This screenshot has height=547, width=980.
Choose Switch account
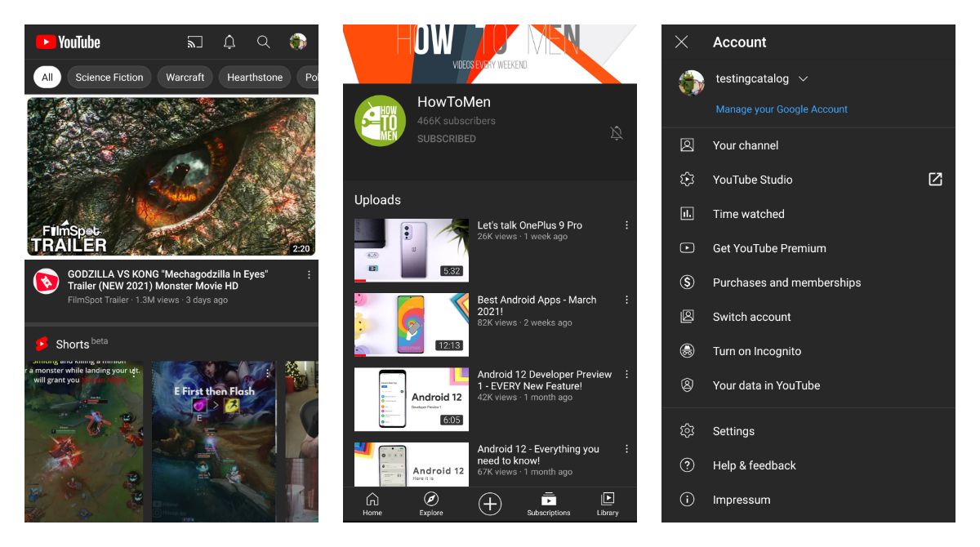(x=808, y=317)
